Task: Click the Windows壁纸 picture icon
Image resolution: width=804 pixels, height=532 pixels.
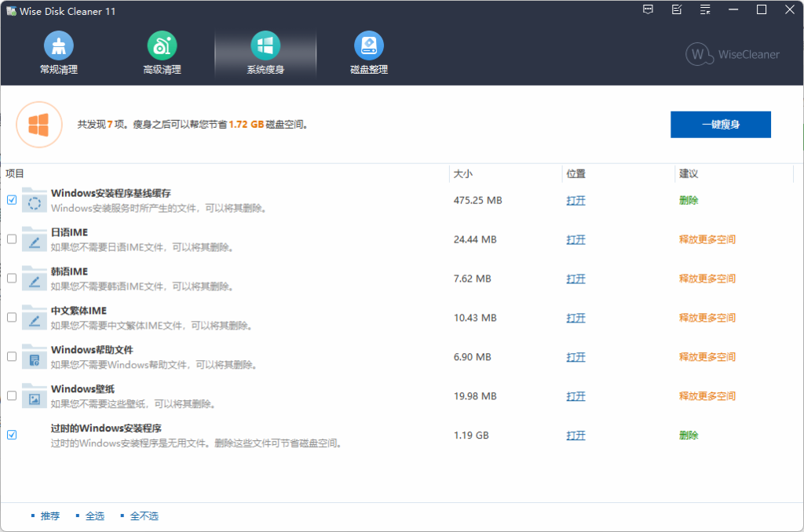Action: click(33, 395)
